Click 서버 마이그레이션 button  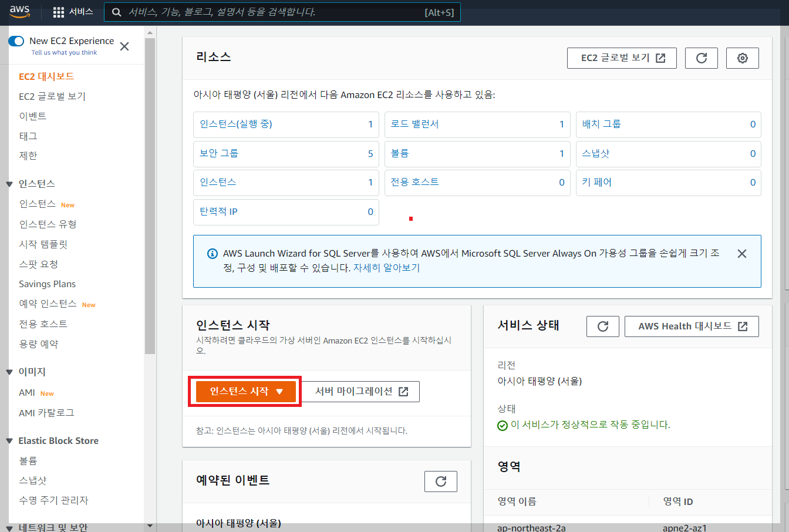pos(360,392)
